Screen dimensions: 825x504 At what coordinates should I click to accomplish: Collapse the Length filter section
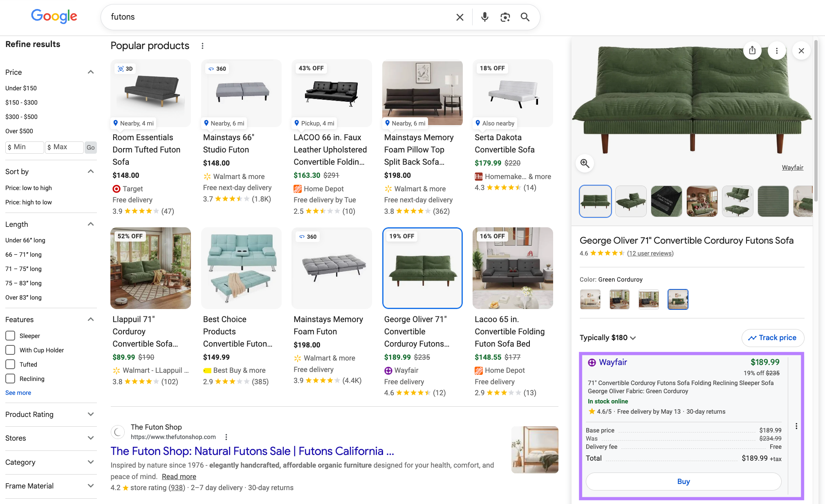[x=91, y=224]
